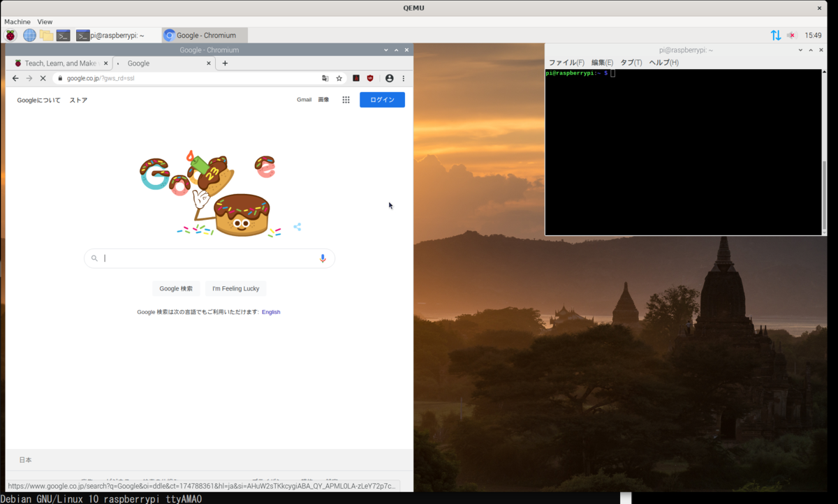
Task: Click the address bar showing google.co.jp
Action: pos(189,78)
